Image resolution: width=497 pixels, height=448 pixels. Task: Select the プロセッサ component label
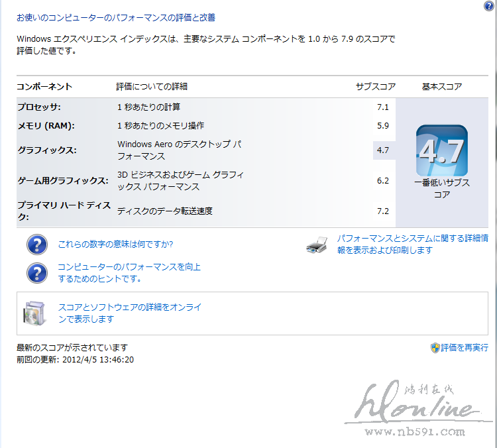point(38,107)
